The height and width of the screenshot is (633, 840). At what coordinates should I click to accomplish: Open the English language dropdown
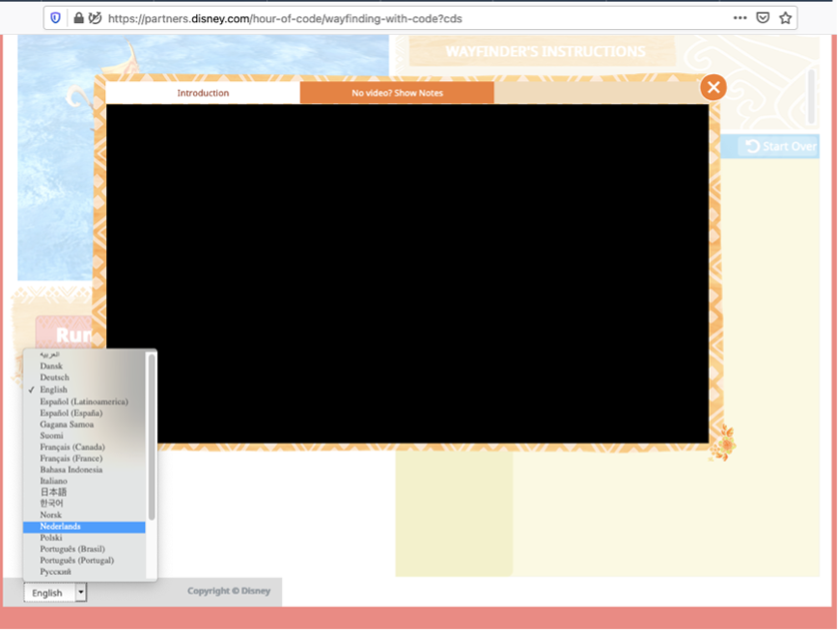coord(55,592)
